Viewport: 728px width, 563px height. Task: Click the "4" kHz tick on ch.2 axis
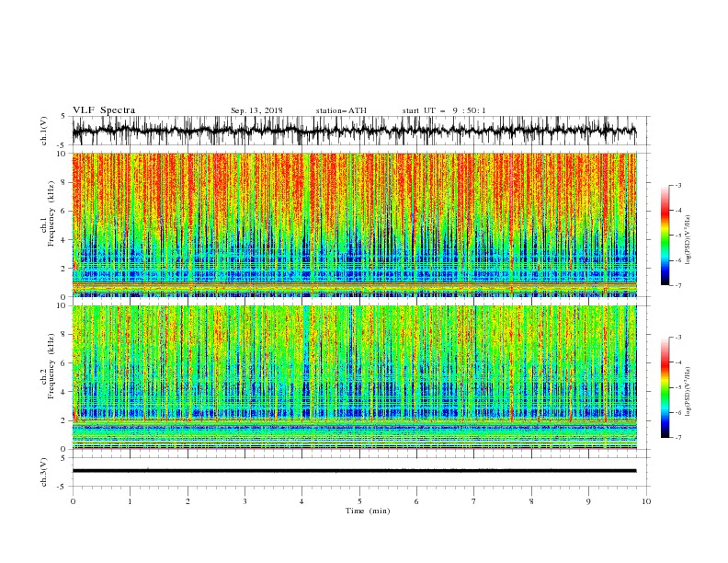[64, 392]
